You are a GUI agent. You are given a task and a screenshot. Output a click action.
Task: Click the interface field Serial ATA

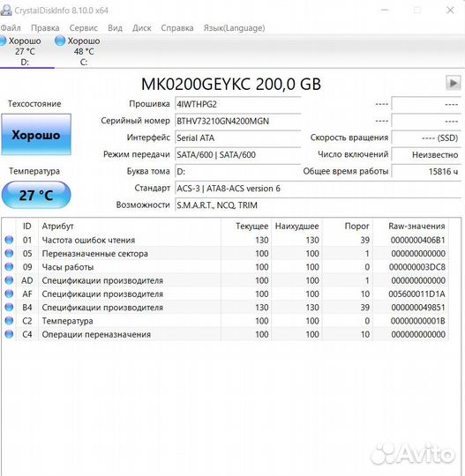point(237,138)
